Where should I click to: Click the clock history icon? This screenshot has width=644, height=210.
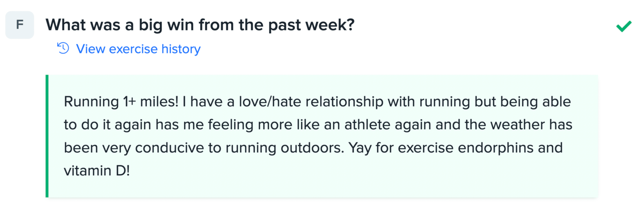point(63,48)
